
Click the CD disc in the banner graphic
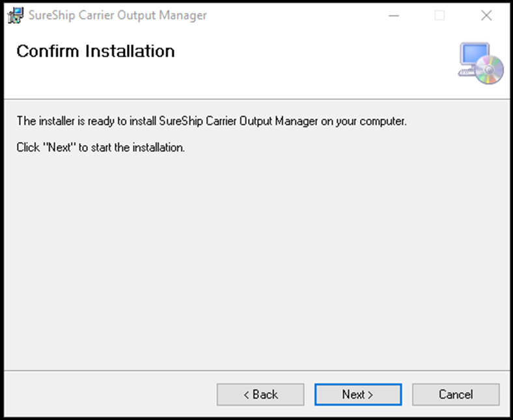coord(490,70)
